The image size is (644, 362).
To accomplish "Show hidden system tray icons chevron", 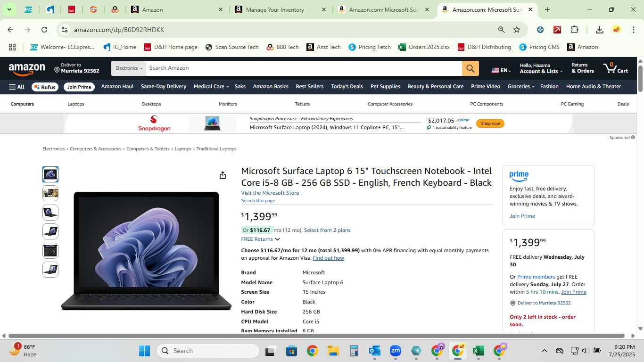I will tap(544, 351).
